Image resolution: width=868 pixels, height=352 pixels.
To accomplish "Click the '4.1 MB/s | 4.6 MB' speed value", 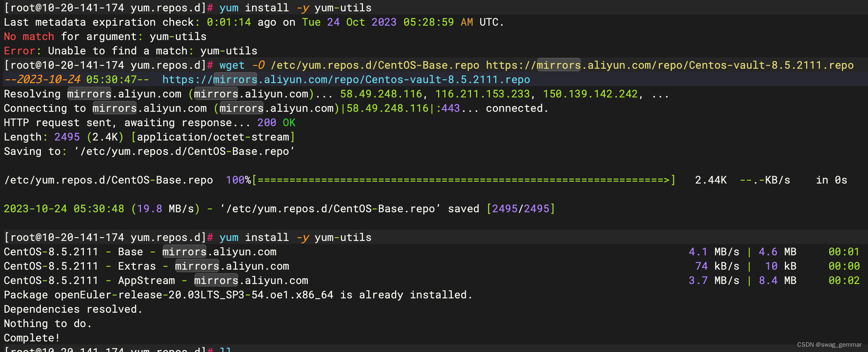I will click(x=742, y=252).
